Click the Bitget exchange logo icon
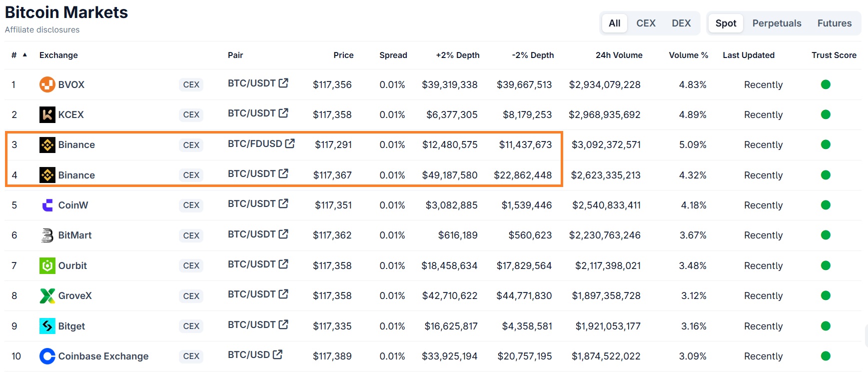This screenshot has height=374, width=868. pos(47,326)
